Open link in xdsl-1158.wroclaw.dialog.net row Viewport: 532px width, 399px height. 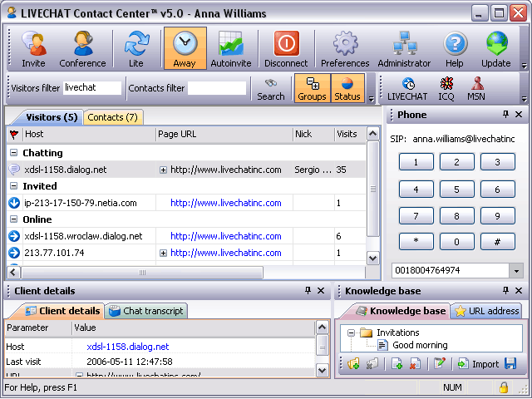pos(225,236)
